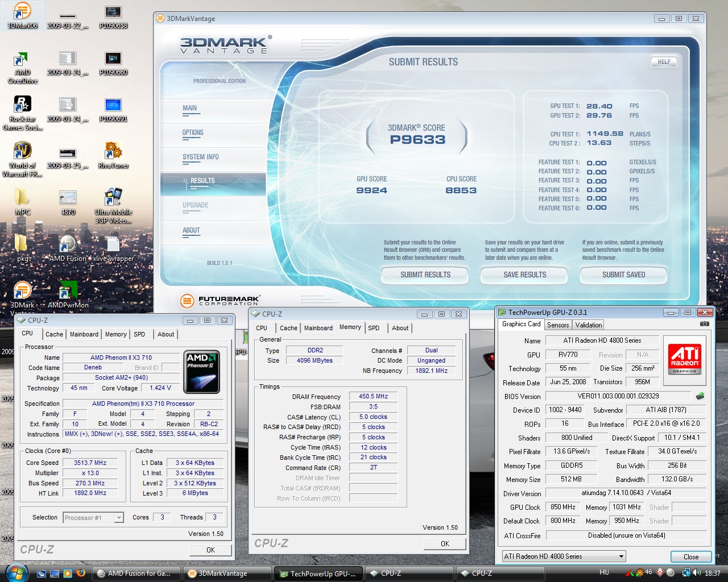The image size is (728, 582).
Task: Switch to CPU tab in memory CPU-Z window
Action: pos(262,328)
